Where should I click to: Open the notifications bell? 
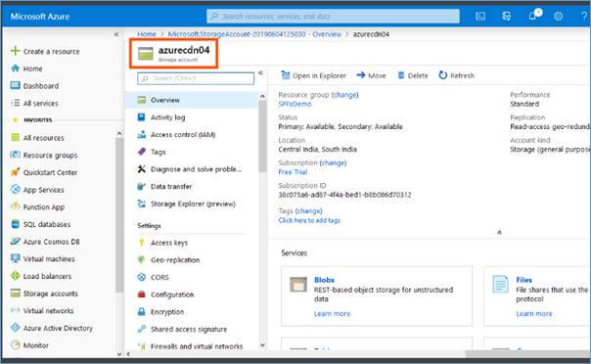pyautogui.click(x=533, y=16)
